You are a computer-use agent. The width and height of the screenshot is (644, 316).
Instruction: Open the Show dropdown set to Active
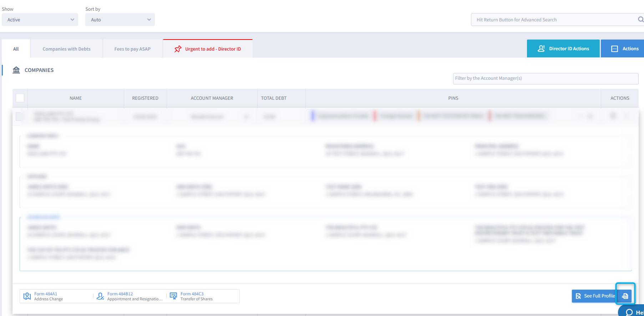tap(40, 20)
